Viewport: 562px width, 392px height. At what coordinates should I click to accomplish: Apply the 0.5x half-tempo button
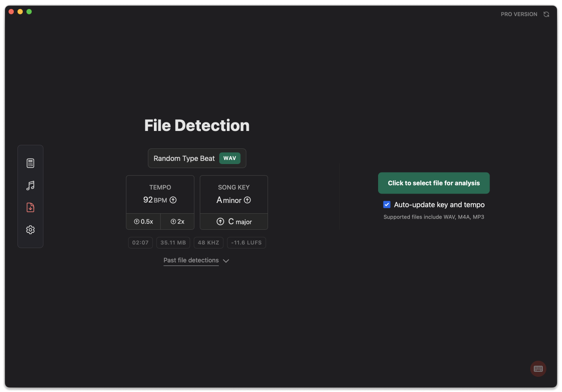143,222
